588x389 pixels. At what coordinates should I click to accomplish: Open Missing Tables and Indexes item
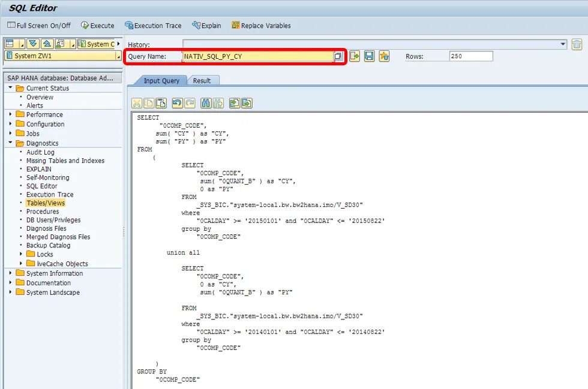[65, 161]
